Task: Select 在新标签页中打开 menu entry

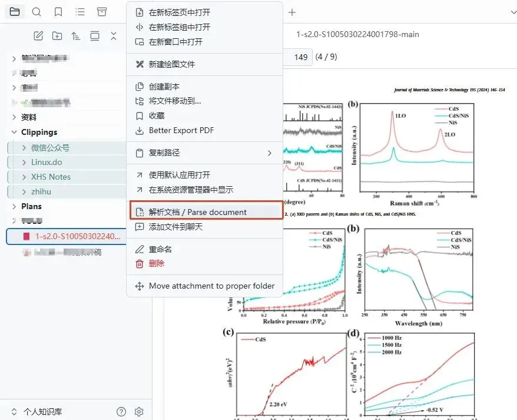Action: [x=204, y=12]
